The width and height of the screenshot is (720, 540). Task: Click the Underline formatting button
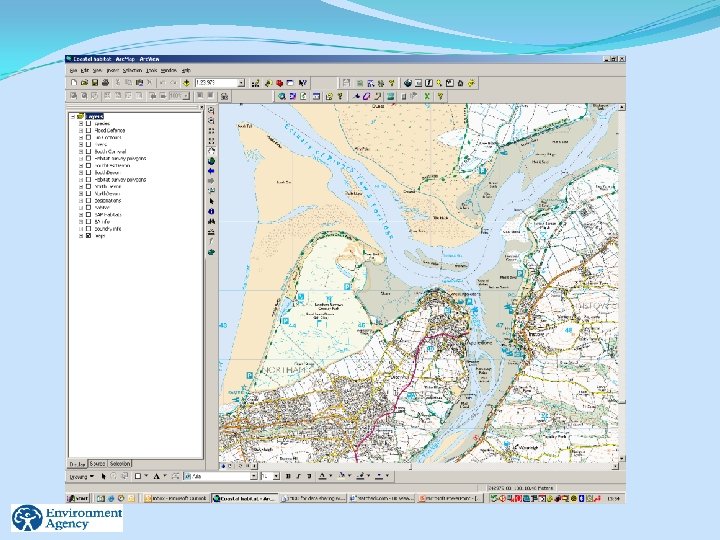(x=309, y=476)
